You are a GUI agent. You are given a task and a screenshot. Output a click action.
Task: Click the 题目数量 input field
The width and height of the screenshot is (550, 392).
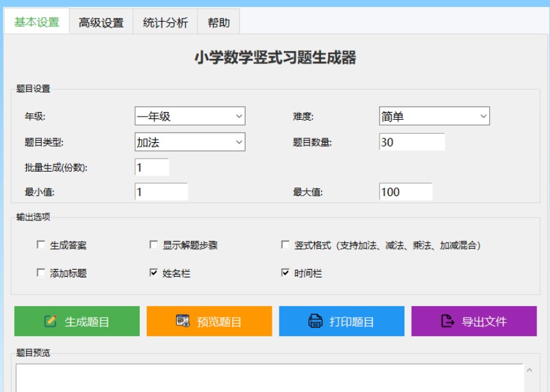(412, 142)
